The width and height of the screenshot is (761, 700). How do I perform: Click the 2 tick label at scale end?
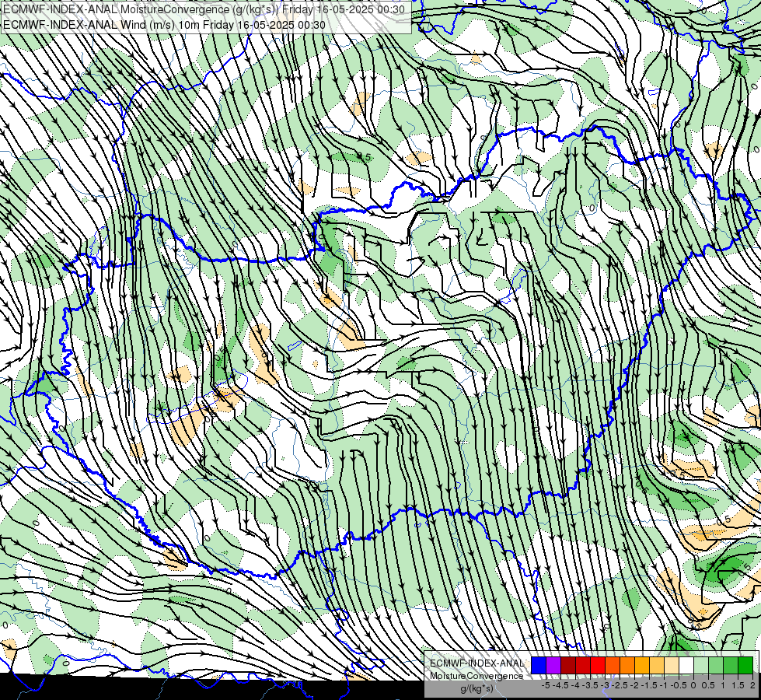coord(752,685)
